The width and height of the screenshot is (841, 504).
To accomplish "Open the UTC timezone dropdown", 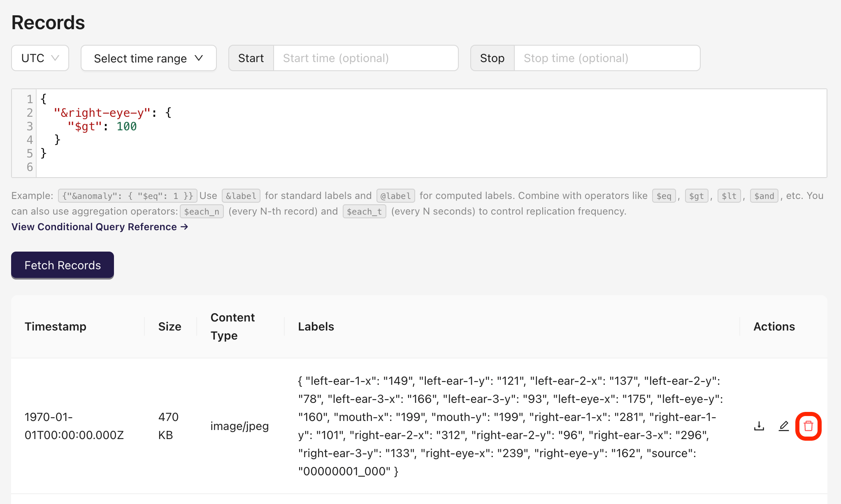I will 39,58.
